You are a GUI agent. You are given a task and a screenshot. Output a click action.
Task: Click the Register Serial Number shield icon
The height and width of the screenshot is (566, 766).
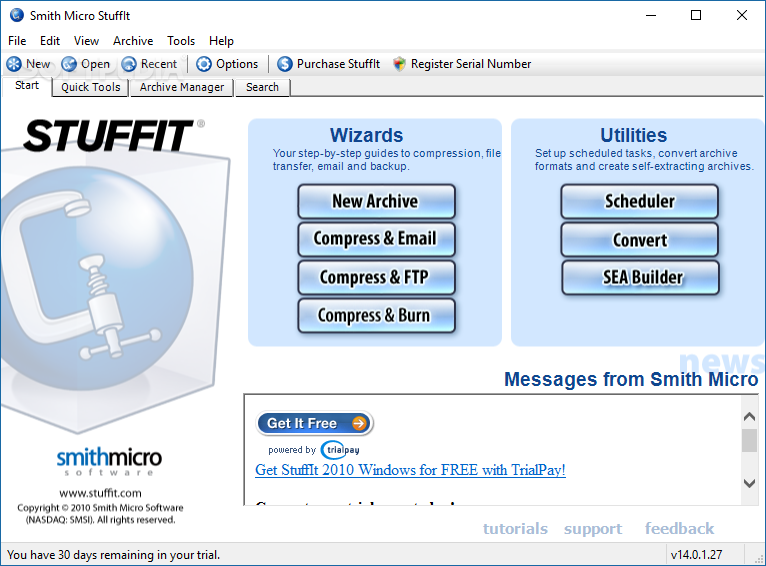[x=399, y=64]
